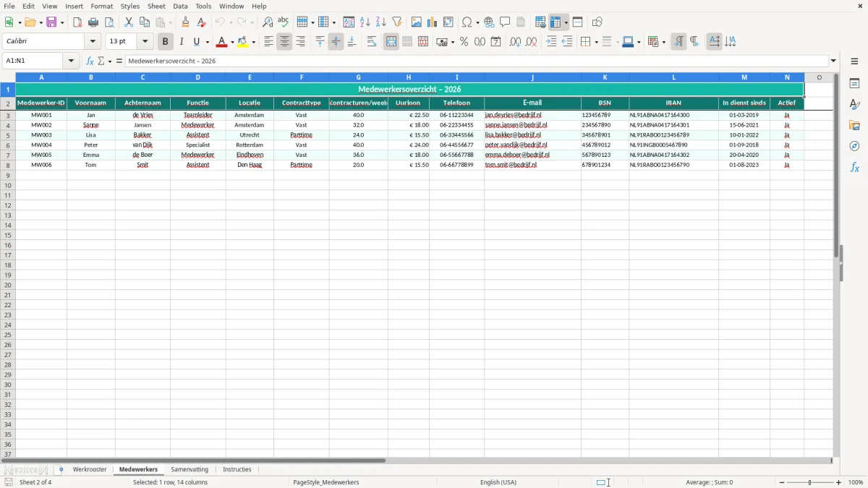The image size is (868, 488).
Task: Toggle Center Horizontally alignment
Action: pos(284,42)
